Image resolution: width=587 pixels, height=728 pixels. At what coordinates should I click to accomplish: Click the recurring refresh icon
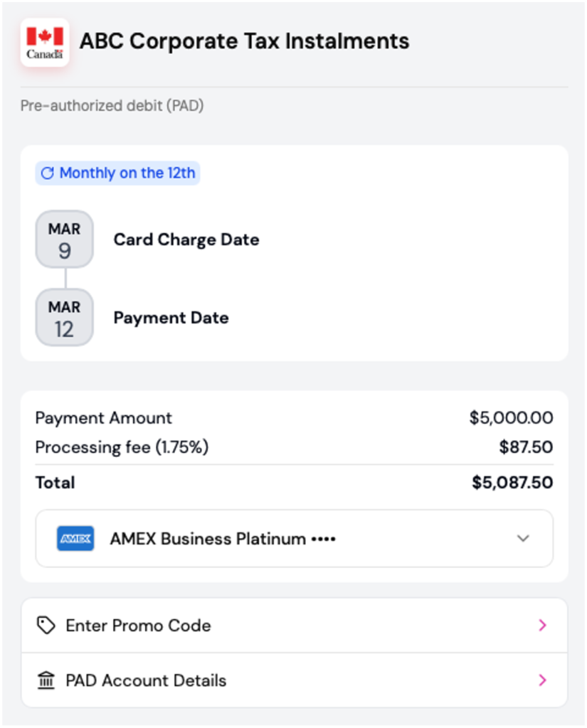[48, 173]
